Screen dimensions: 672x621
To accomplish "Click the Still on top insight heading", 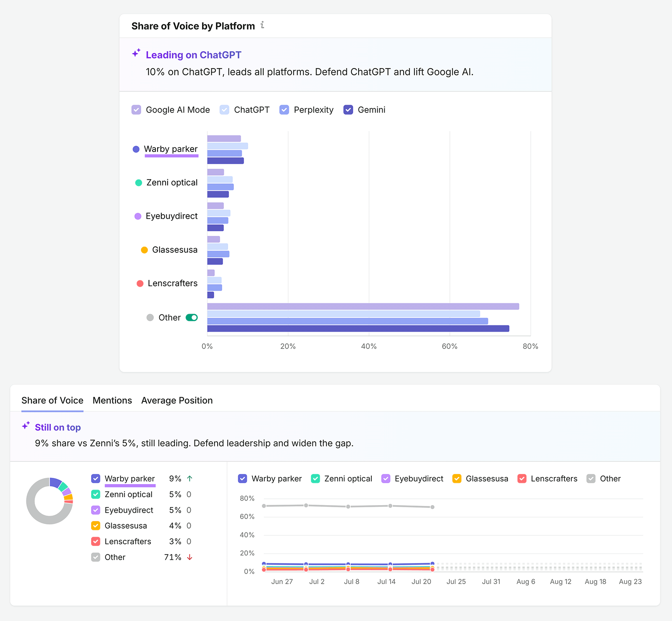I will (x=58, y=427).
